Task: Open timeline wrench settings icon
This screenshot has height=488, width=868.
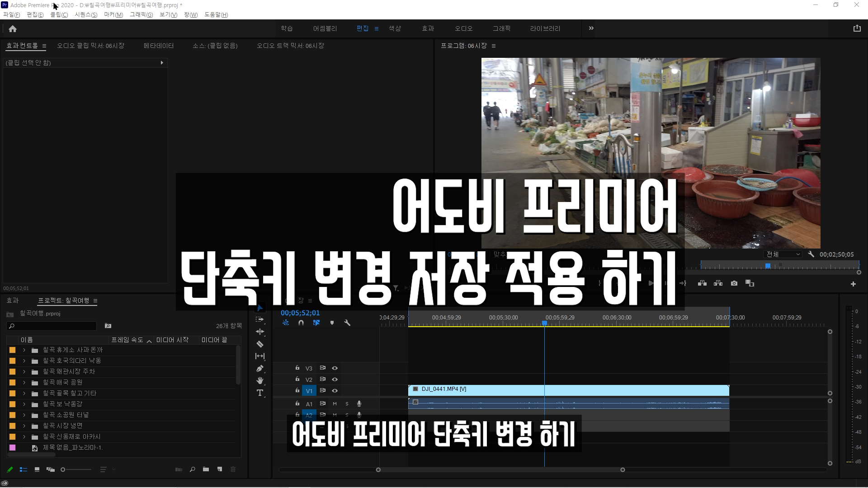Action: point(347,323)
